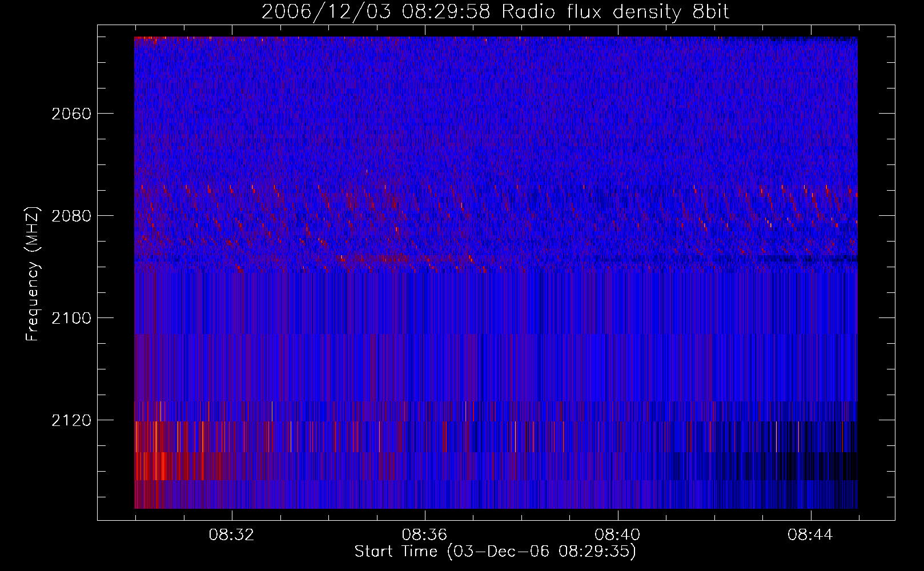Click the 08:40 time tick label
Image resolution: width=924 pixels, height=571 pixels.
[617, 535]
